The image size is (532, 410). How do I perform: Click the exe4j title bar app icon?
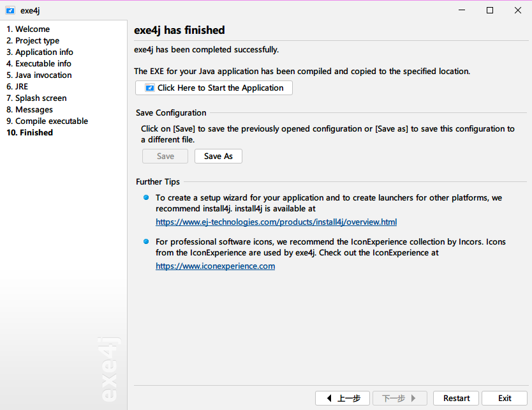pyautogui.click(x=10, y=10)
